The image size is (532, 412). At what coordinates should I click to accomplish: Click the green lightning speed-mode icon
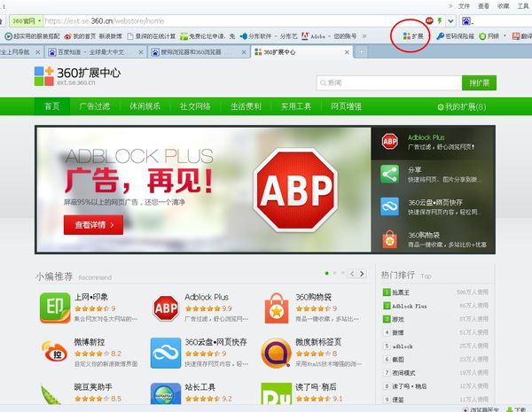[440, 21]
